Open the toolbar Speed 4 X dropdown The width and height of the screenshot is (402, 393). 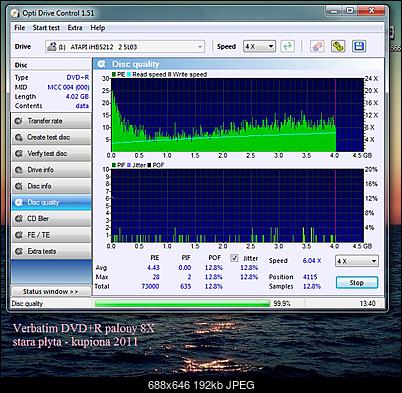point(259,46)
